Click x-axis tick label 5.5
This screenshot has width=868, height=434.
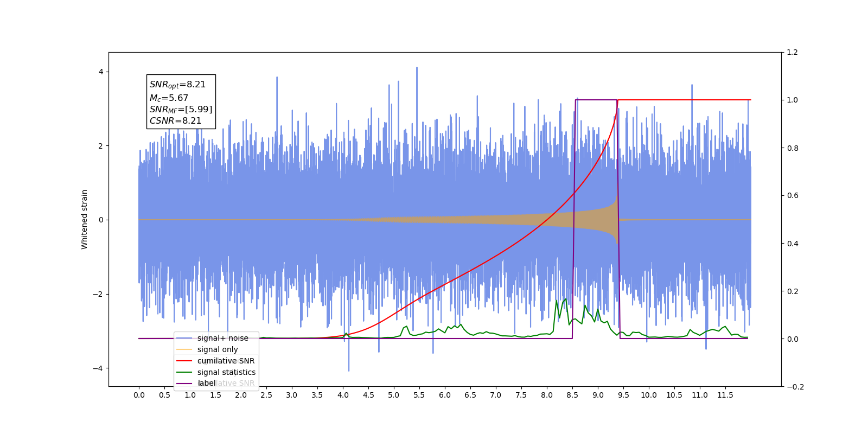pos(419,395)
